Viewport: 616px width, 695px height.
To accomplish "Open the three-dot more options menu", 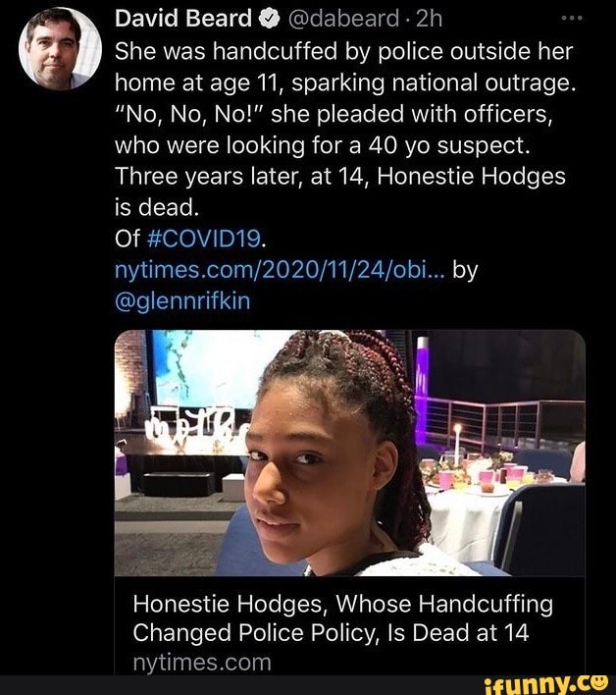I will [x=571, y=19].
